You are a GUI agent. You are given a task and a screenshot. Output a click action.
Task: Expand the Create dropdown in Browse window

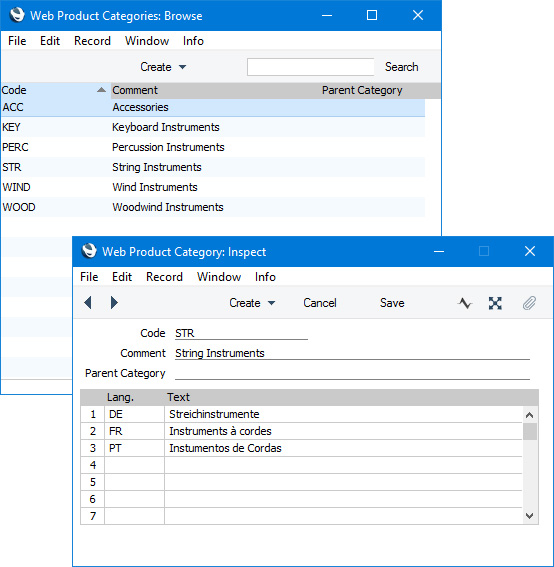click(x=163, y=67)
